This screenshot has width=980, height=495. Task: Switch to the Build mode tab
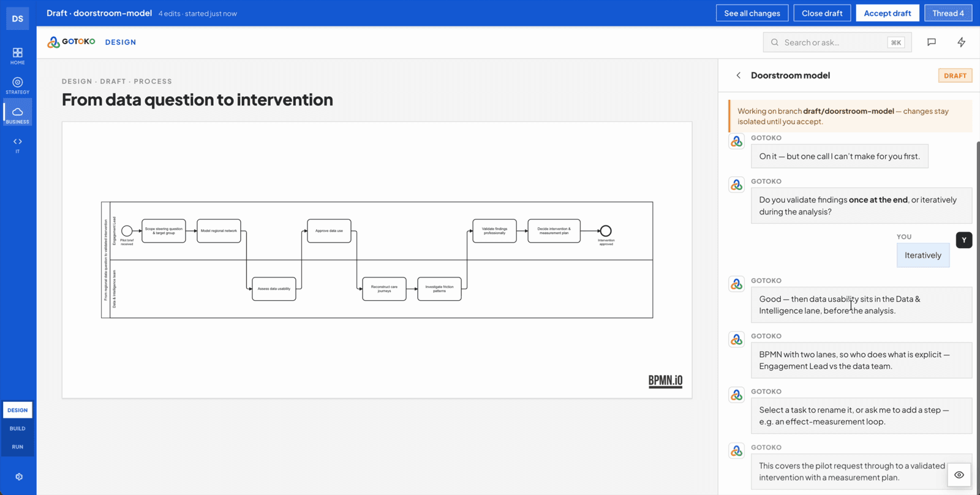click(18, 428)
